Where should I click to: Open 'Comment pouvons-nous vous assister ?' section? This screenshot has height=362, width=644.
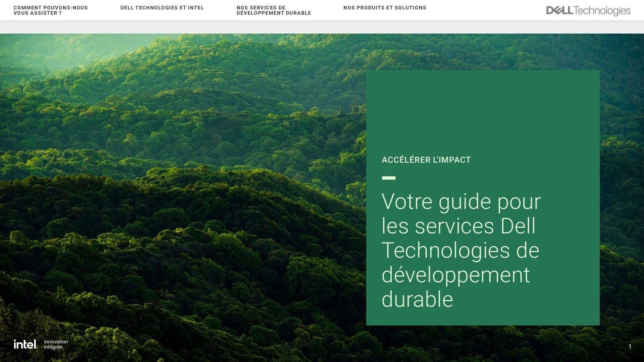pos(50,10)
